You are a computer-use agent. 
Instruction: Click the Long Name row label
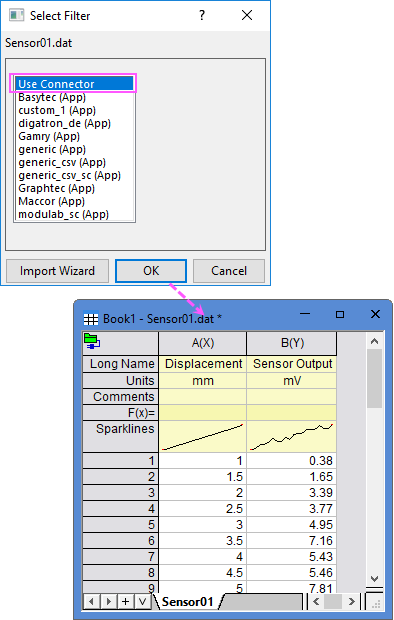(121, 364)
